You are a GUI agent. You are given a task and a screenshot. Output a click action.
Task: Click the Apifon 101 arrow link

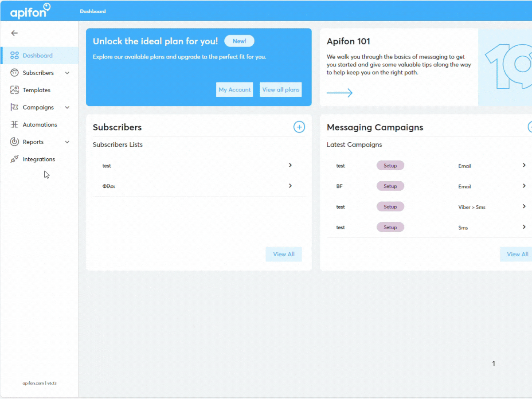pos(340,92)
